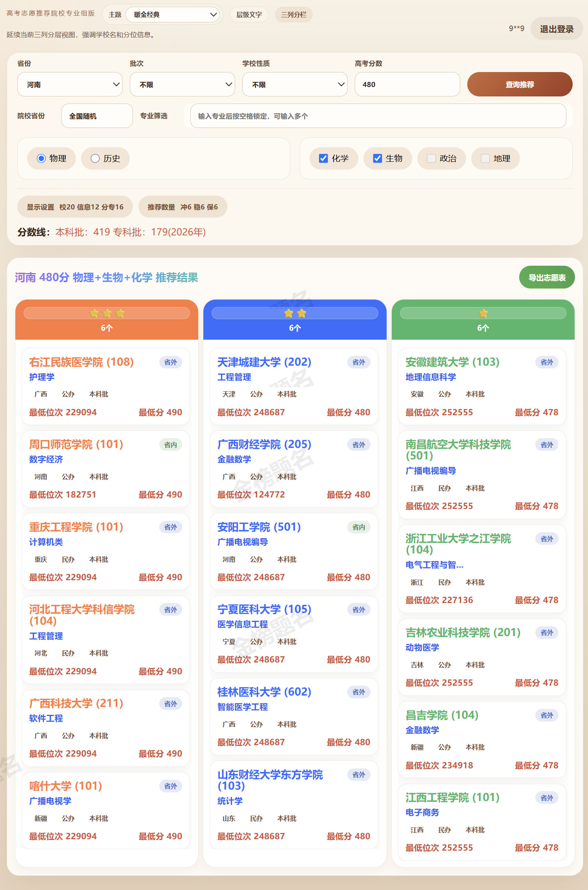Open the 昌吉学院 (104) card
The width and height of the screenshot is (588, 890).
pos(482,740)
